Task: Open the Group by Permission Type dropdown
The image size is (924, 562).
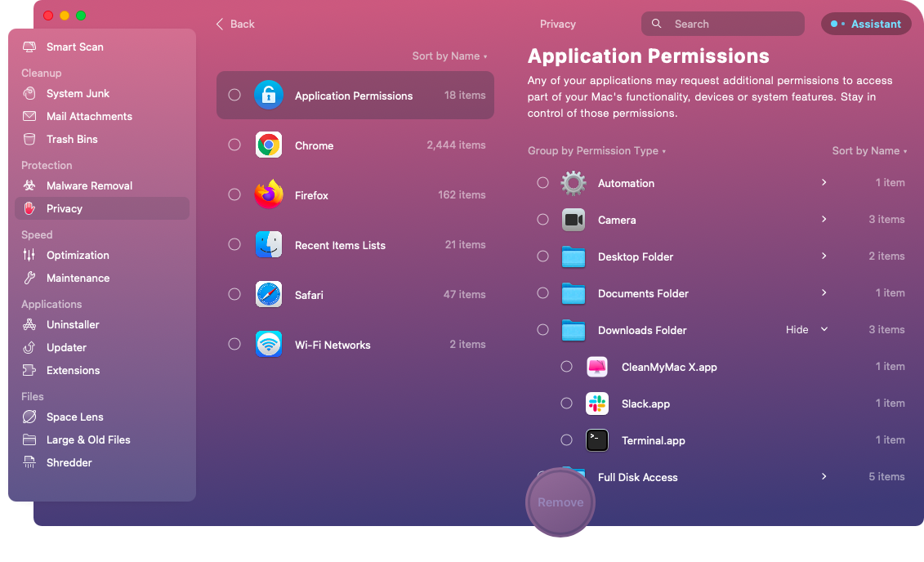Action: 596,151
